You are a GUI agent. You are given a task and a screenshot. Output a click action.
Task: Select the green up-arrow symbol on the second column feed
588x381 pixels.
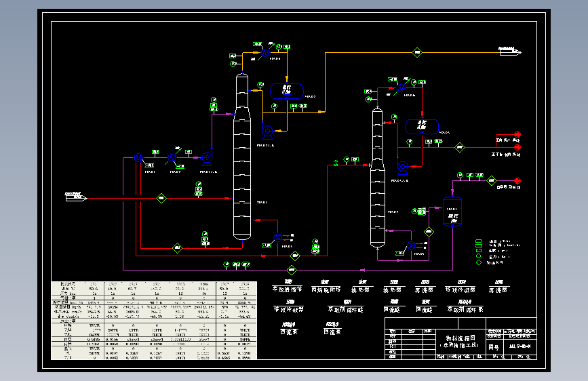pyautogui.click(x=336, y=163)
